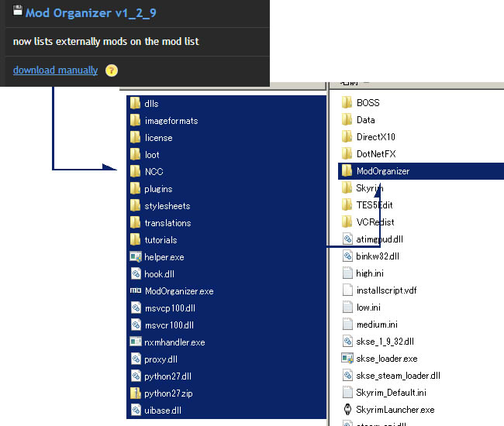The image size is (504, 426).
Task: Click the yellow question mark help icon
Action: 112,70
